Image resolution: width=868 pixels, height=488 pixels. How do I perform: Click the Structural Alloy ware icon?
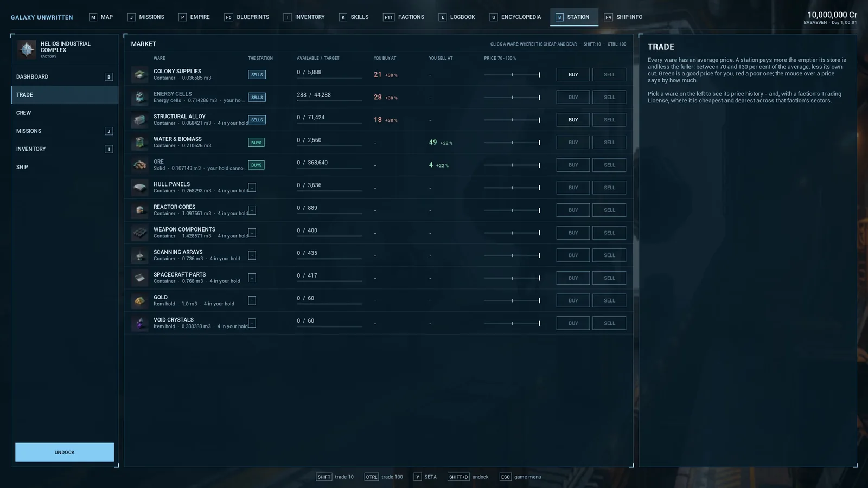click(x=139, y=120)
